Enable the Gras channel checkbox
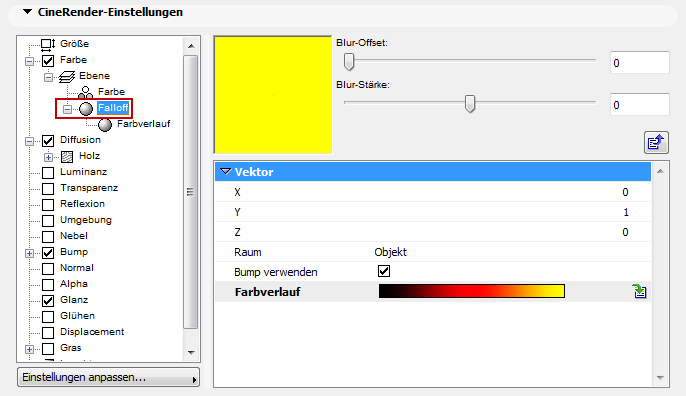686x396 pixels. 48,348
